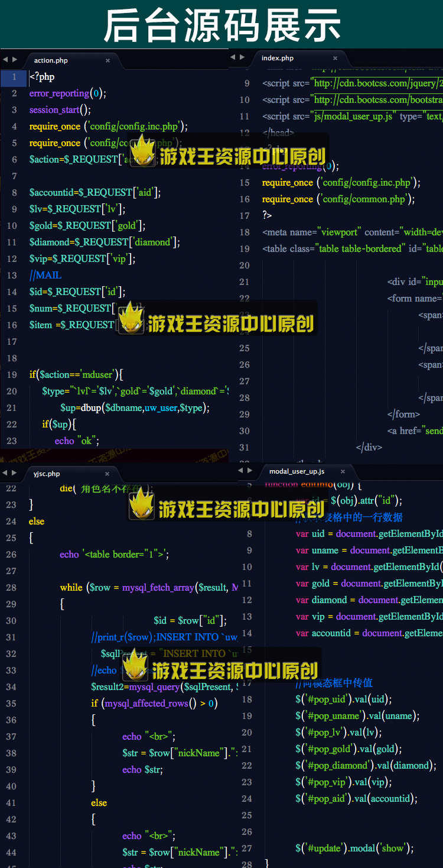This screenshot has width=443, height=868.
Task: Click the $gold=$_REQUEST['gold'] line
Action: coord(87,226)
